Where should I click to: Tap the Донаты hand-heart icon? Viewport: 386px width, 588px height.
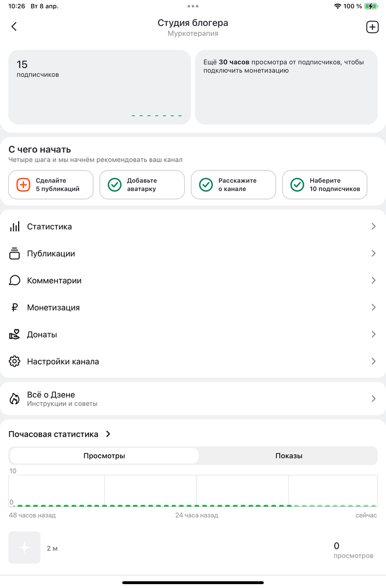click(x=15, y=334)
